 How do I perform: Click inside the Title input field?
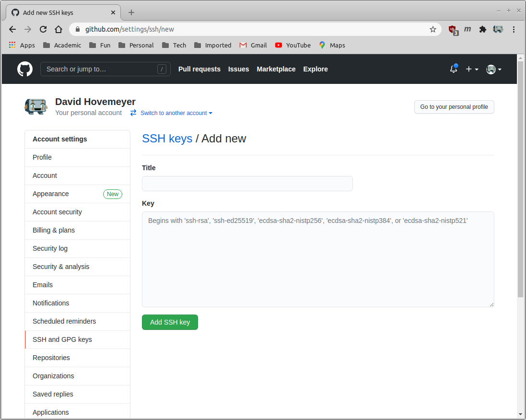click(247, 184)
